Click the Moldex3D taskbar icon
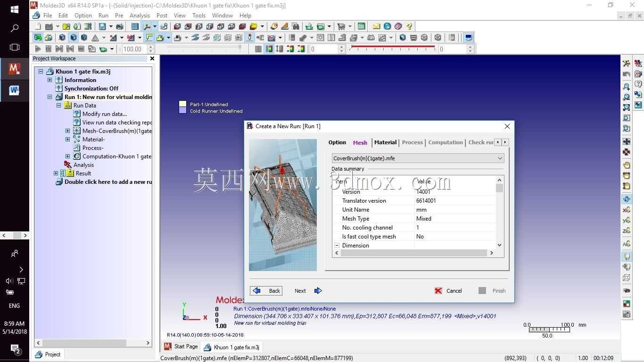Viewport: 644px width, 362px height. (14, 69)
